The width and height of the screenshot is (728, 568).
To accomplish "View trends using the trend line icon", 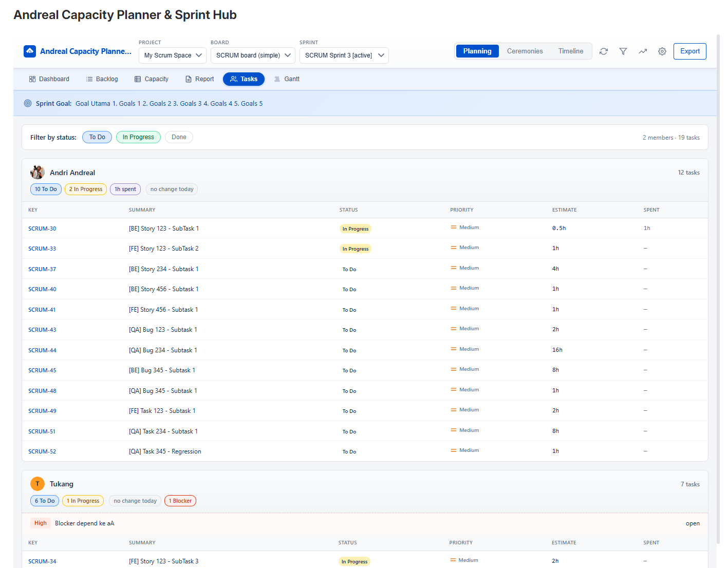I will [642, 51].
